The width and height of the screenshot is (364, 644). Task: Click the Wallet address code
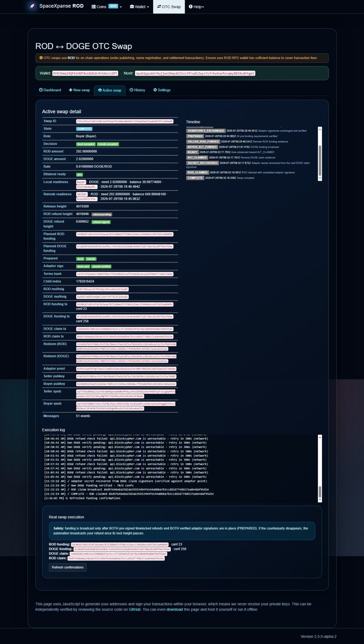pyautogui.click(x=85, y=72)
